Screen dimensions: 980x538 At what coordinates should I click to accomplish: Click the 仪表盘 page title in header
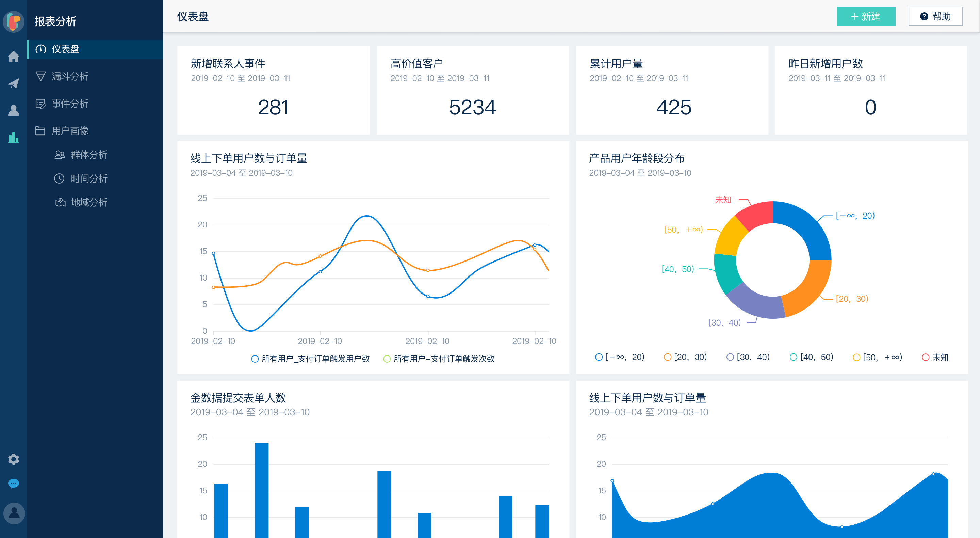click(x=193, y=16)
